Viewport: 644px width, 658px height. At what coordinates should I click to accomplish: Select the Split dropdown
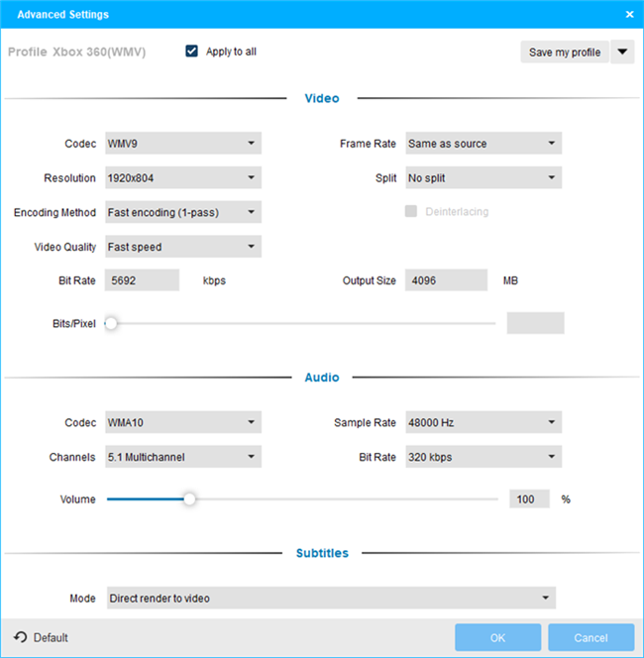[x=483, y=178]
